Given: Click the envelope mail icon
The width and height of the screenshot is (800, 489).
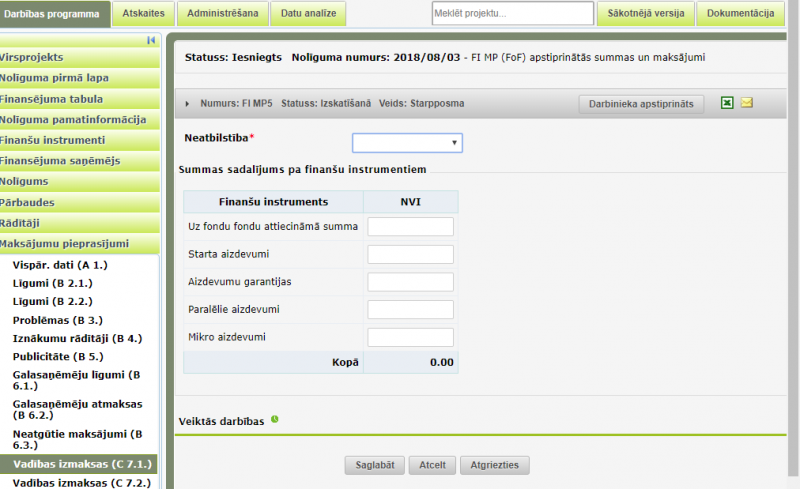Looking at the screenshot, I should 746,103.
